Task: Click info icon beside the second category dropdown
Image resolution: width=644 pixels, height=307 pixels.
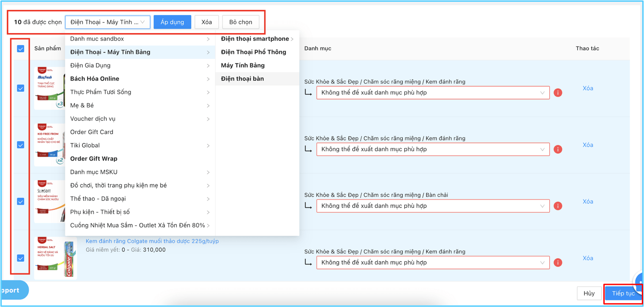Action: click(558, 150)
